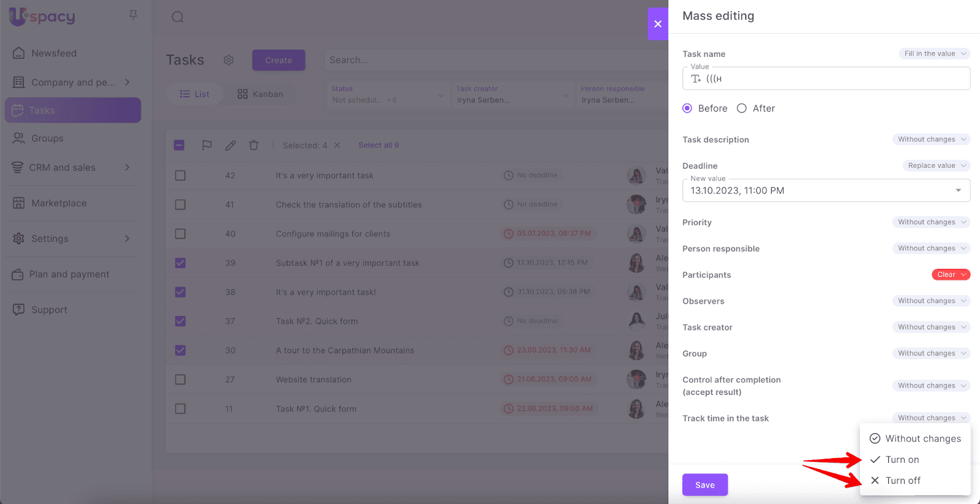The height and width of the screenshot is (504, 980).
Task: Click the 'Select all 9' link
Action: 379,145
